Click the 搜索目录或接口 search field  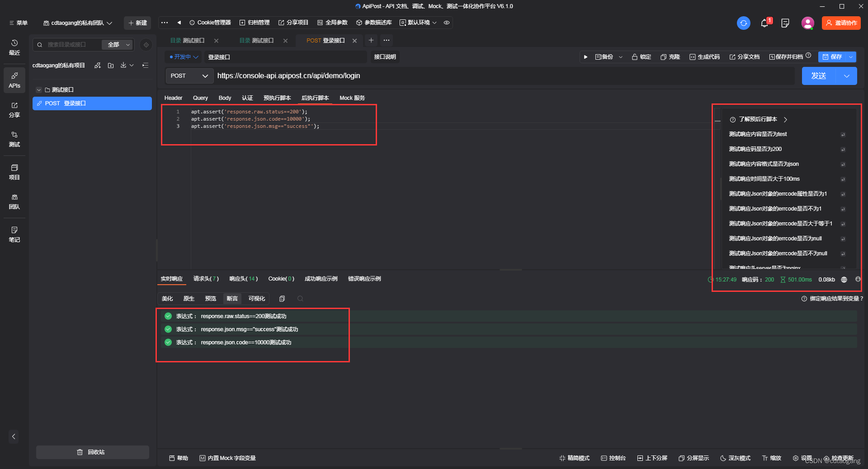pyautogui.click(x=67, y=45)
